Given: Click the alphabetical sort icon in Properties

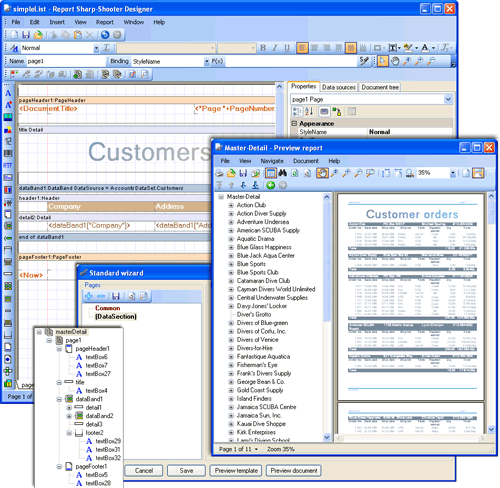Looking at the screenshot, I should coord(309,111).
